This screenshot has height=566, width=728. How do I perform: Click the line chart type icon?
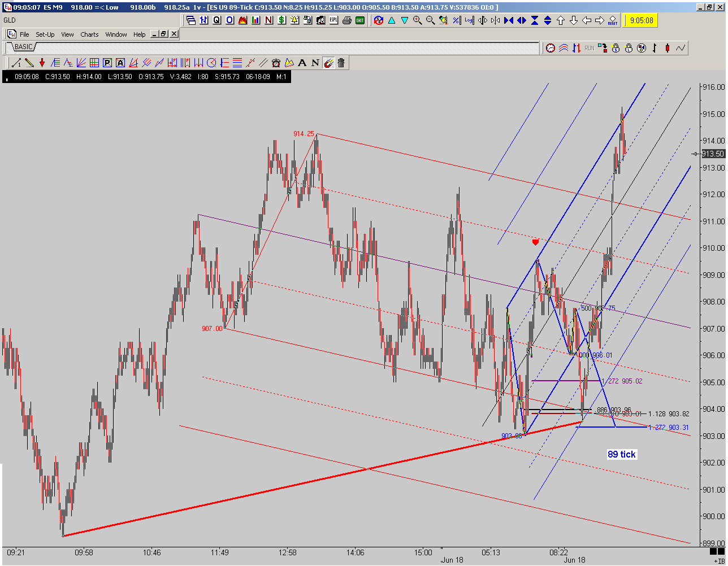point(681,48)
